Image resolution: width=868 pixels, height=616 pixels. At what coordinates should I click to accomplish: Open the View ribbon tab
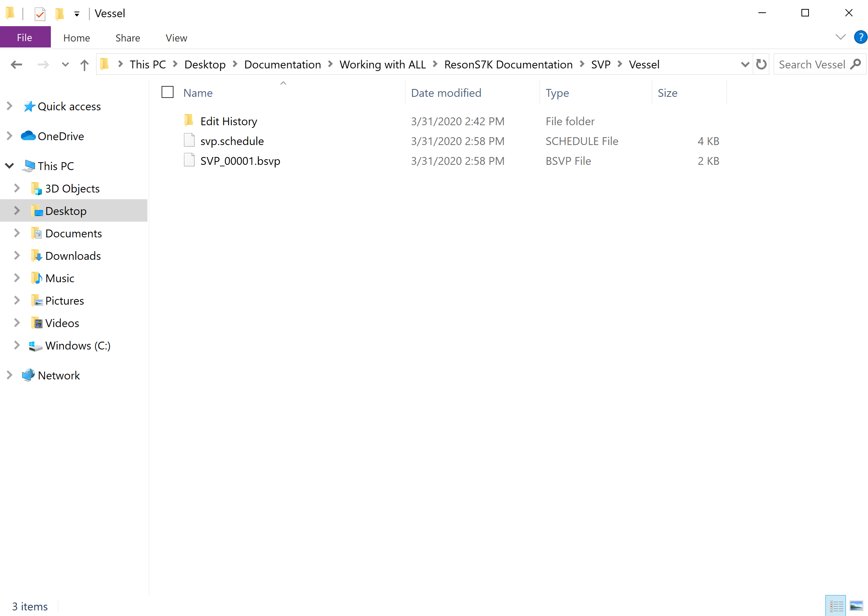pos(176,38)
